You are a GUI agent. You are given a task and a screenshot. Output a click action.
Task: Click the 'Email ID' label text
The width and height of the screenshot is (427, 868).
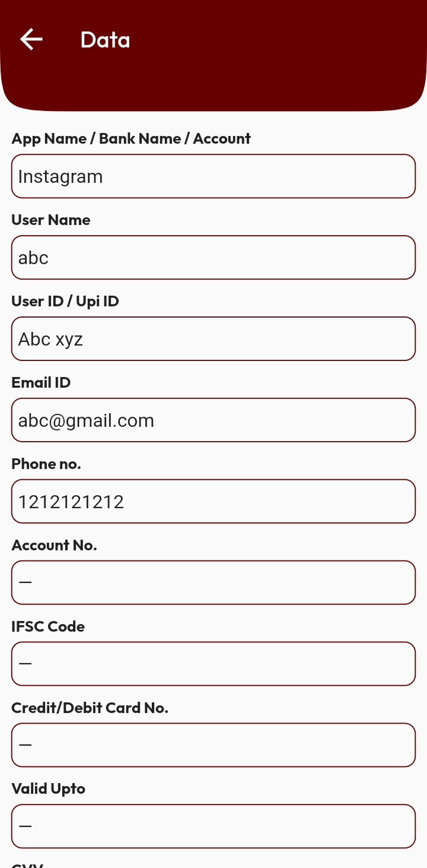[41, 382]
